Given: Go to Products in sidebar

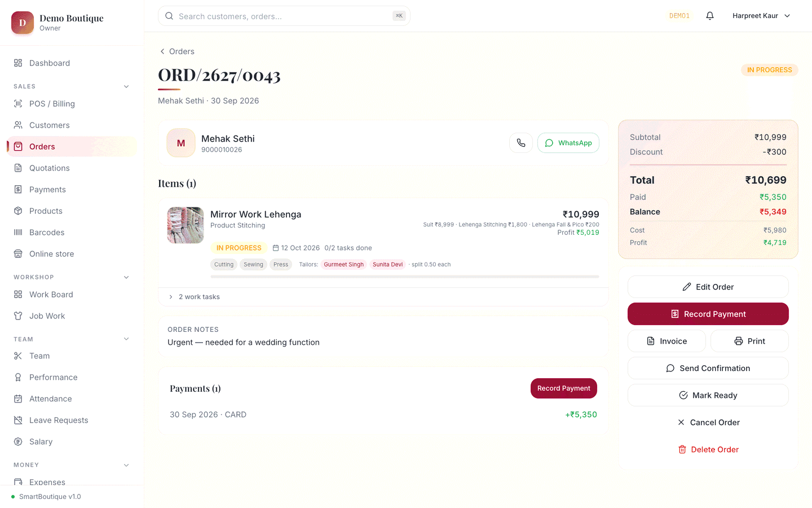Looking at the screenshot, I should point(72,211).
